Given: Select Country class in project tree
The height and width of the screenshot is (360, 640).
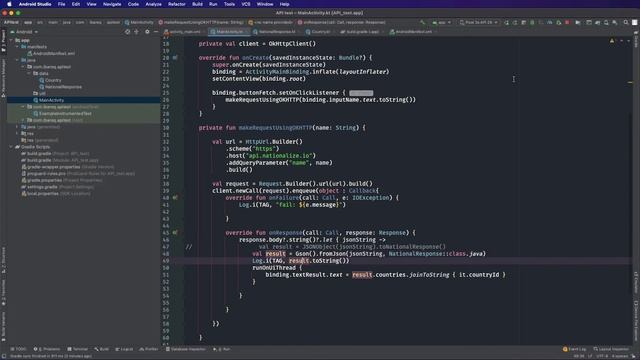Looking at the screenshot, I should coord(53,80).
